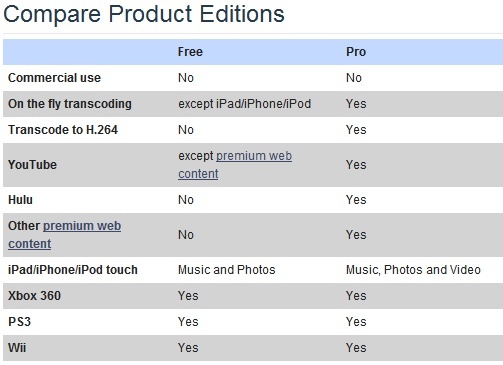The image size is (503, 365).
Task: Select the iPad/iPhone/iPod touch row label
Action: (x=73, y=270)
